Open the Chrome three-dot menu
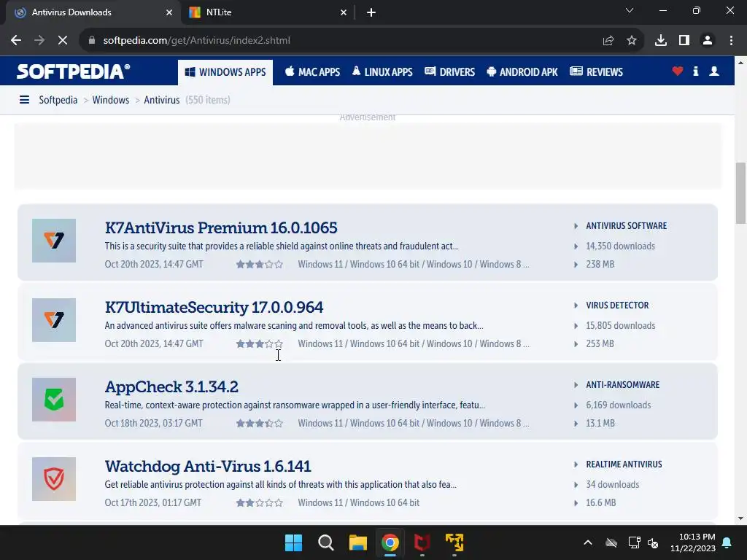Screen dimensions: 747x560 731,41
